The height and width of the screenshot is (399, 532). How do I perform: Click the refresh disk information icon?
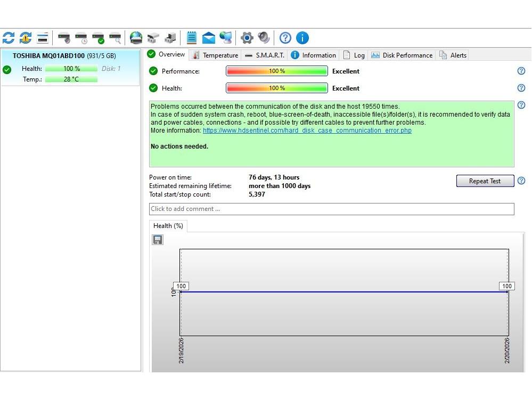point(9,38)
